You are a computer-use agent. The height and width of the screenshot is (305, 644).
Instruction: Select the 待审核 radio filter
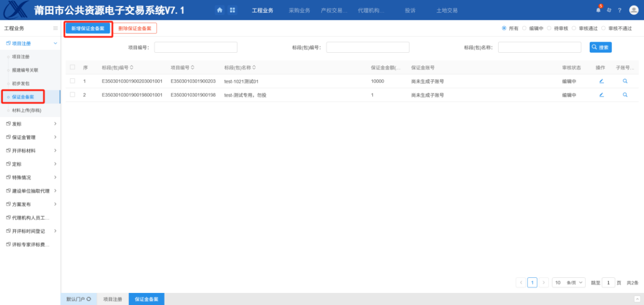(549, 28)
